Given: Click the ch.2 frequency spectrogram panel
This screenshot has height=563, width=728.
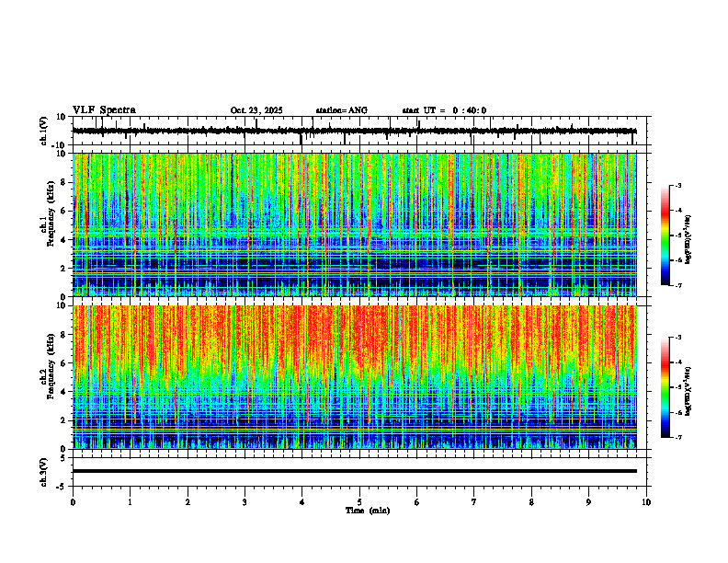Looking at the screenshot, I should pos(354,377).
